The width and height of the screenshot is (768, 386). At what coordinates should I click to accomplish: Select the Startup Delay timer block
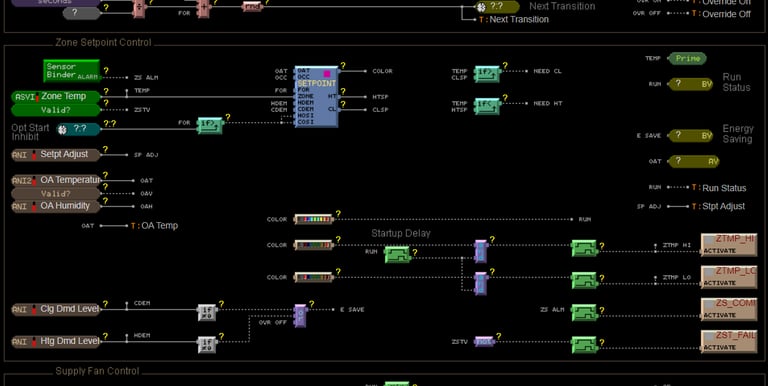pyautogui.click(x=397, y=254)
